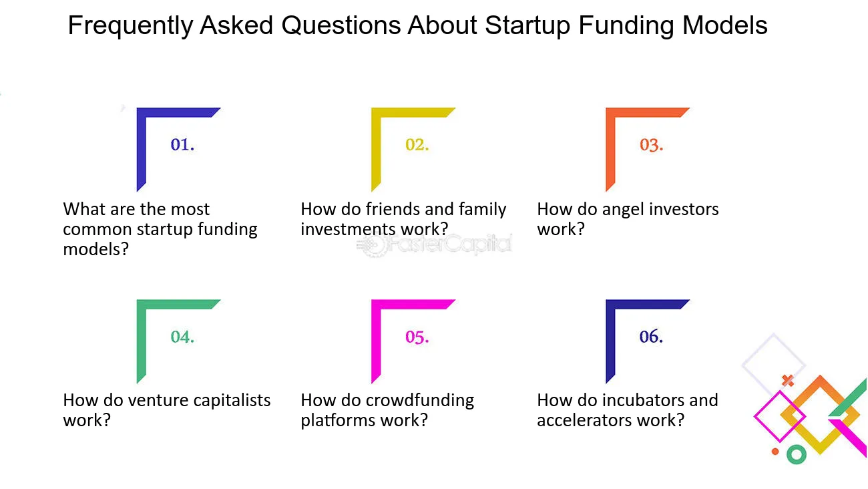Click the green ring in decorative graphic

click(x=796, y=455)
